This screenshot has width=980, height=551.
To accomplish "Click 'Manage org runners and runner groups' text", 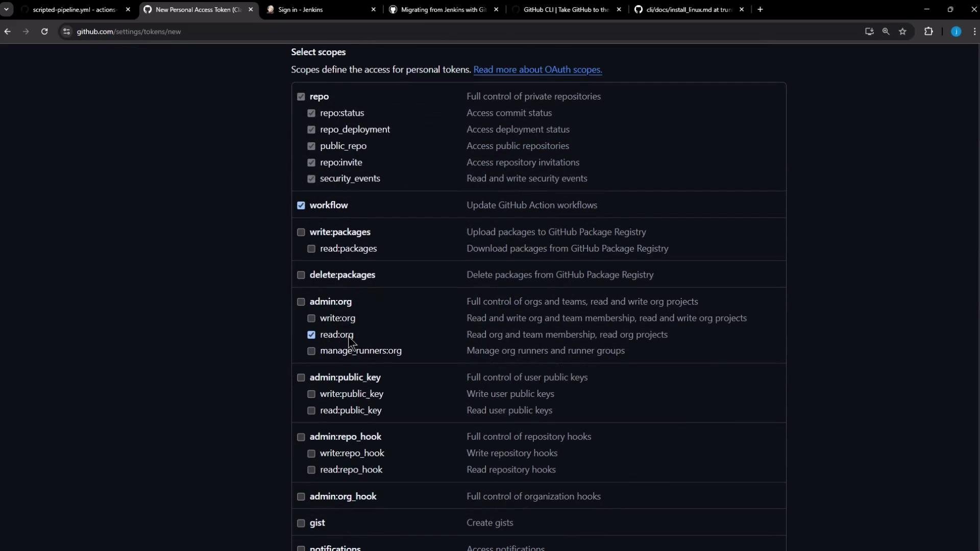I will [546, 350].
